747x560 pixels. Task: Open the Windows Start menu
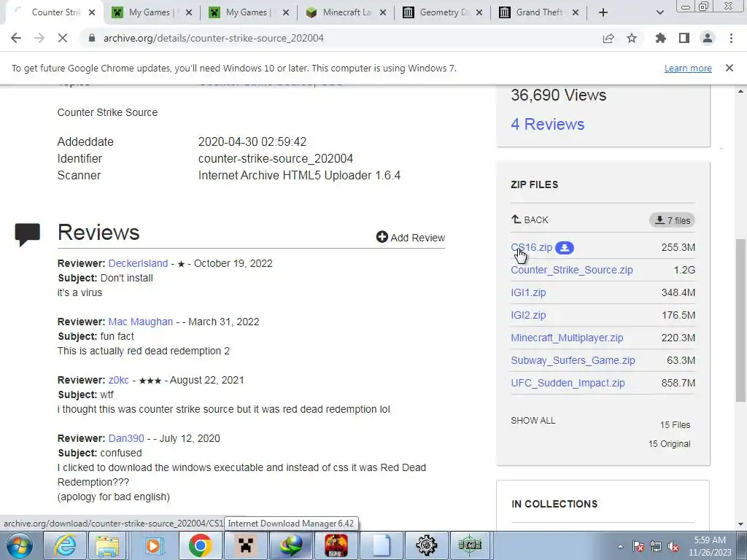[19, 545]
